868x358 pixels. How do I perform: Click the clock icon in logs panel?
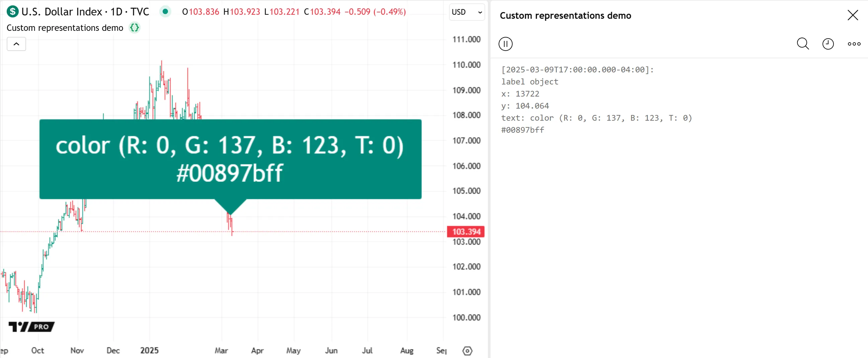pyautogui.click(x=828, y=44)
